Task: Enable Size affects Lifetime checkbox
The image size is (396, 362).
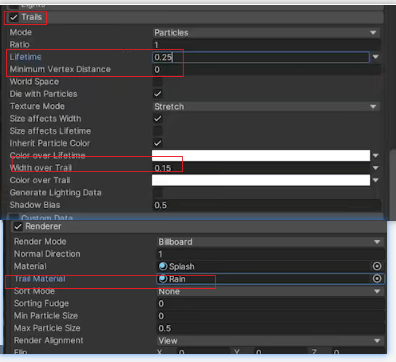Action: [x=158, y=131]
